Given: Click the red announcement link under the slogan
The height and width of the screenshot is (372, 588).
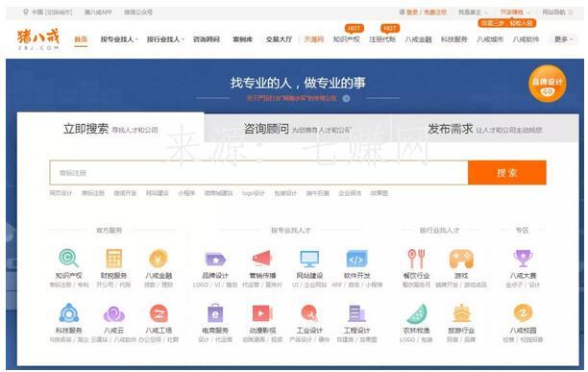Looking at the screenshot, I should point(291,98).
